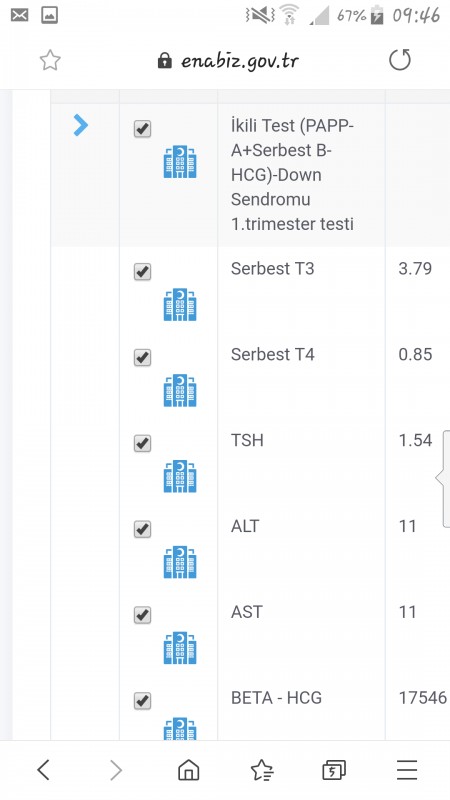Open the side panel pull tab

pos(443,479)
